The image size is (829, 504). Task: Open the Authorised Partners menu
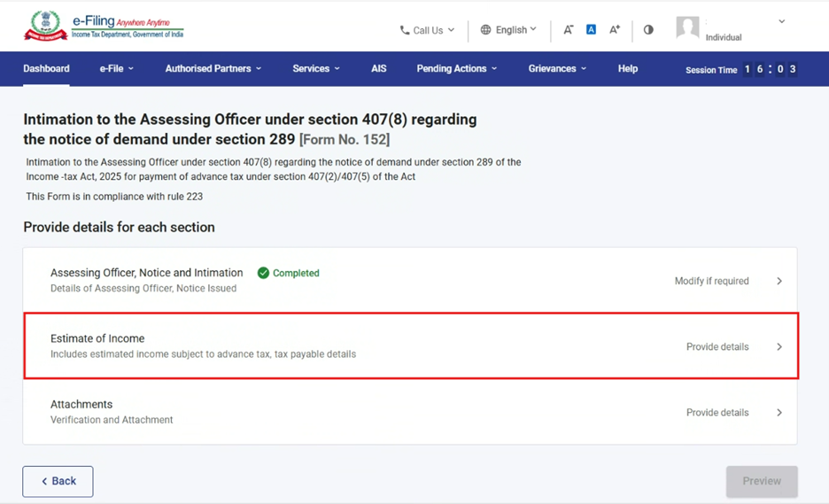coord(213,68)
